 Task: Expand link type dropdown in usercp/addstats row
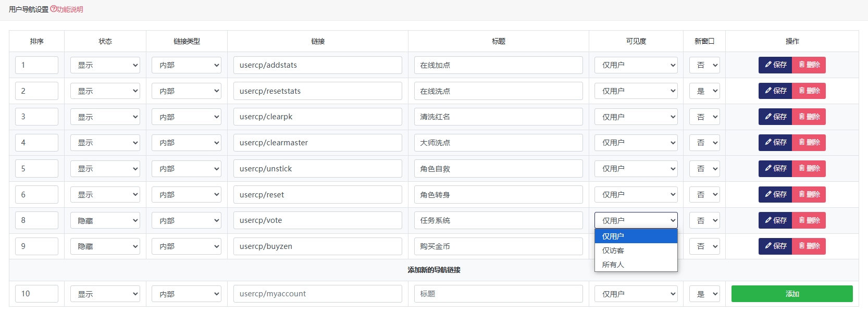point(187,65)
